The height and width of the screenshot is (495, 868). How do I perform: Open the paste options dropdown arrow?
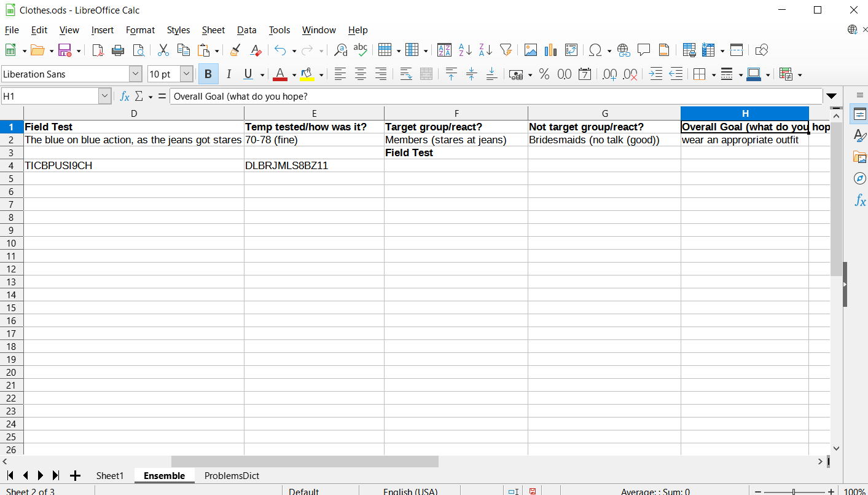tap(217, 50)
